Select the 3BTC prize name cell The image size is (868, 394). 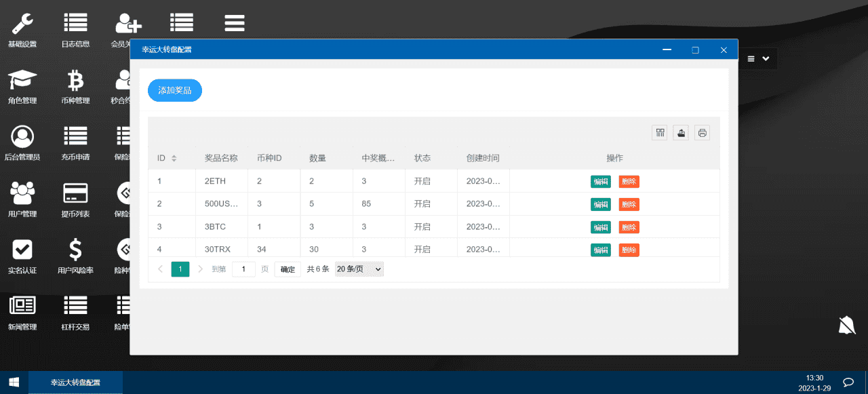pyautogui.click(x=221, y=226)
